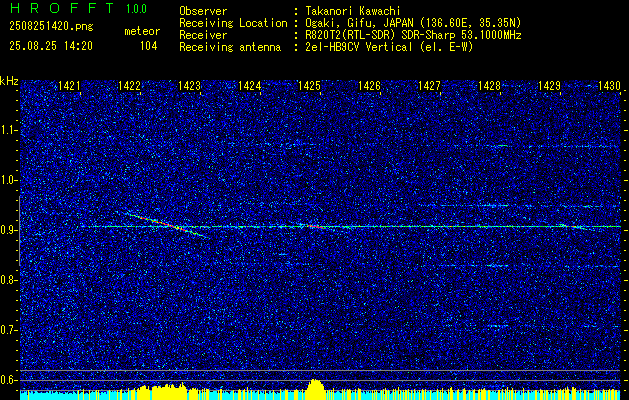This screenshot has width=629, height=400.
Task: Click the red meteor echo at 1425
Action: [315, 227]
